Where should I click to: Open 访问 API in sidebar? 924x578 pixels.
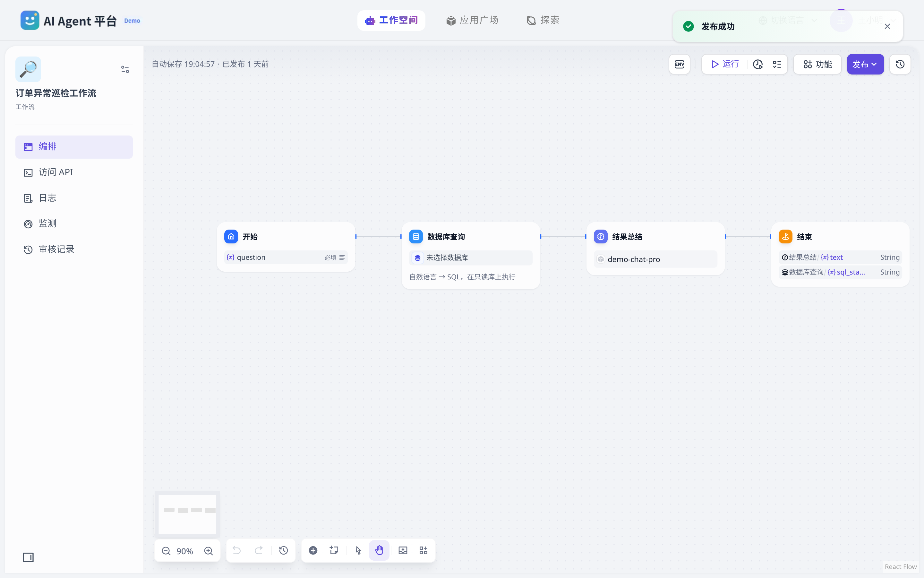coord(74,172)
